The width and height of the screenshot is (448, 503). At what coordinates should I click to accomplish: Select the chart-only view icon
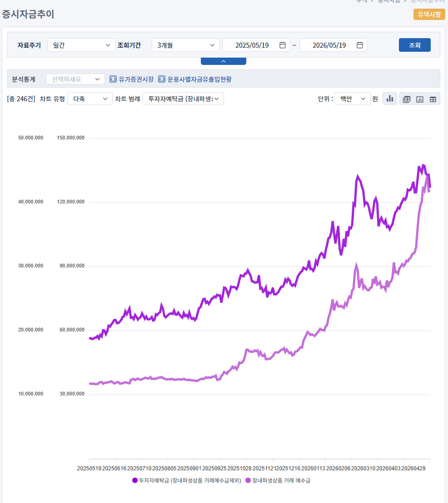[420, 99]
